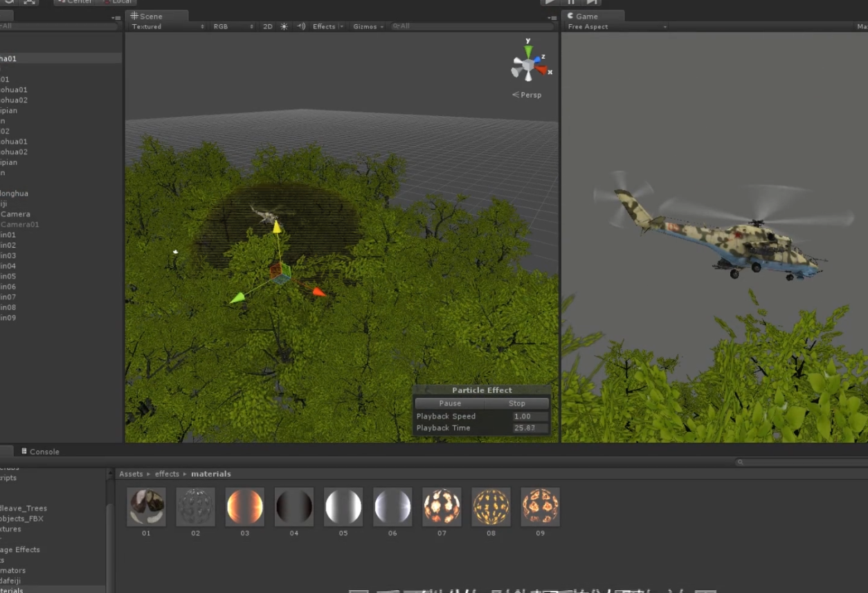Select material thumbnail 06
This screenshot has width=868, height=593.
[392, 507]
